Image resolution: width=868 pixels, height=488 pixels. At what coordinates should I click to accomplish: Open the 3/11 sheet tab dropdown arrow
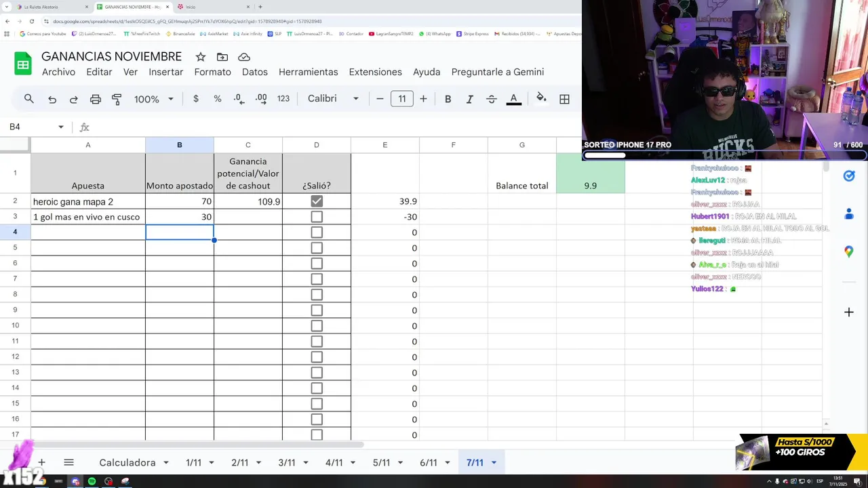click(x=305, y=463)
